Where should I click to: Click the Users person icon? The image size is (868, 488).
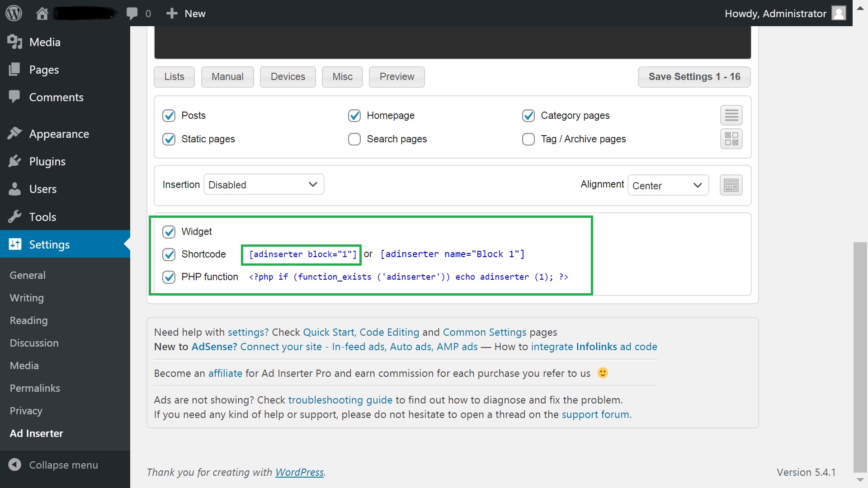coord(14,188)
